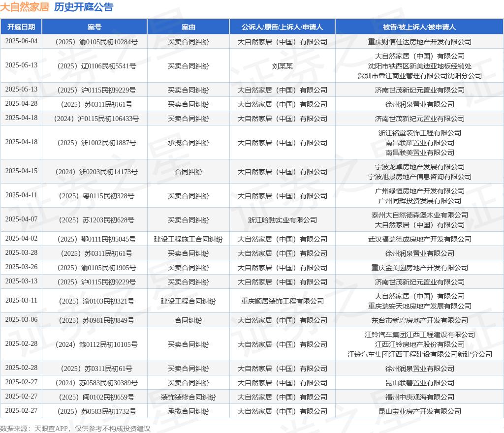This screenshot has width=504, height=433.
Task: Select case number (2025)闽0102民初659号
Action: pos(96,398)
